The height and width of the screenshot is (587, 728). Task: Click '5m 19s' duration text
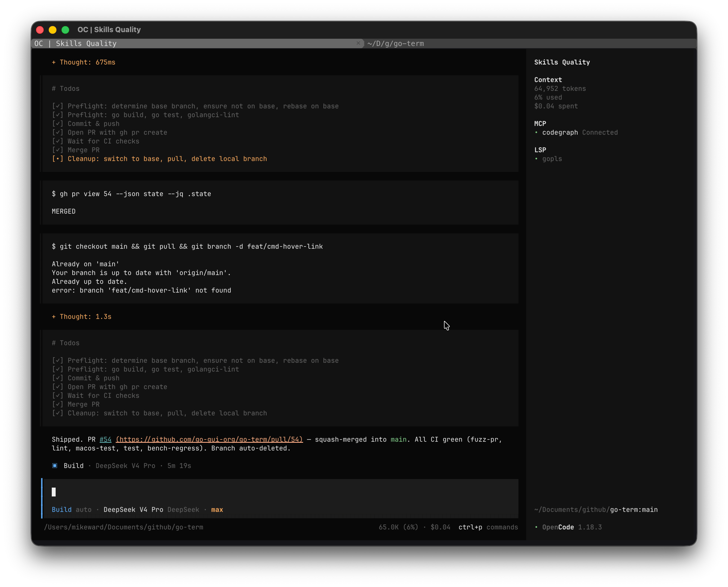tap(179, 466)
